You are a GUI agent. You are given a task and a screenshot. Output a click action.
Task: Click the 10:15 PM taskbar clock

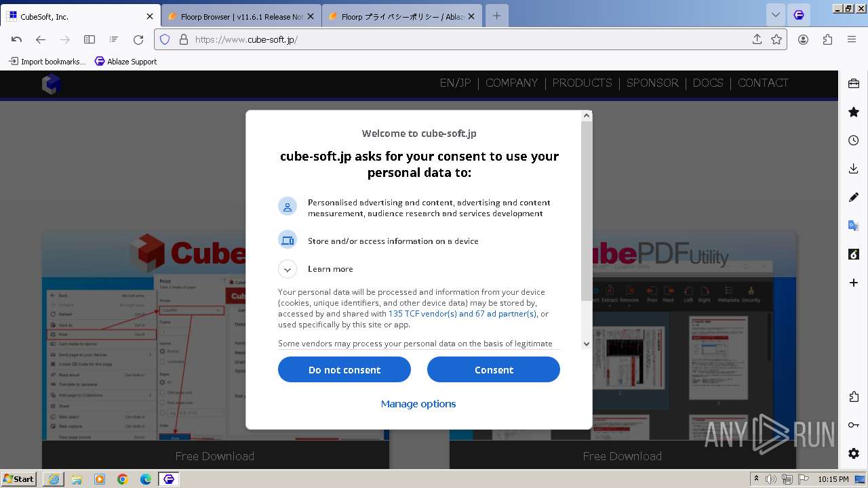pyautogui.click(x=833, y=479)
